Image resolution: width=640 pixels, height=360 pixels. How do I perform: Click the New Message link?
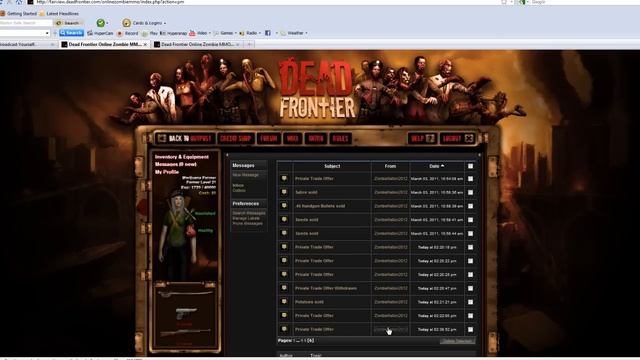click(x=245, y=175)
